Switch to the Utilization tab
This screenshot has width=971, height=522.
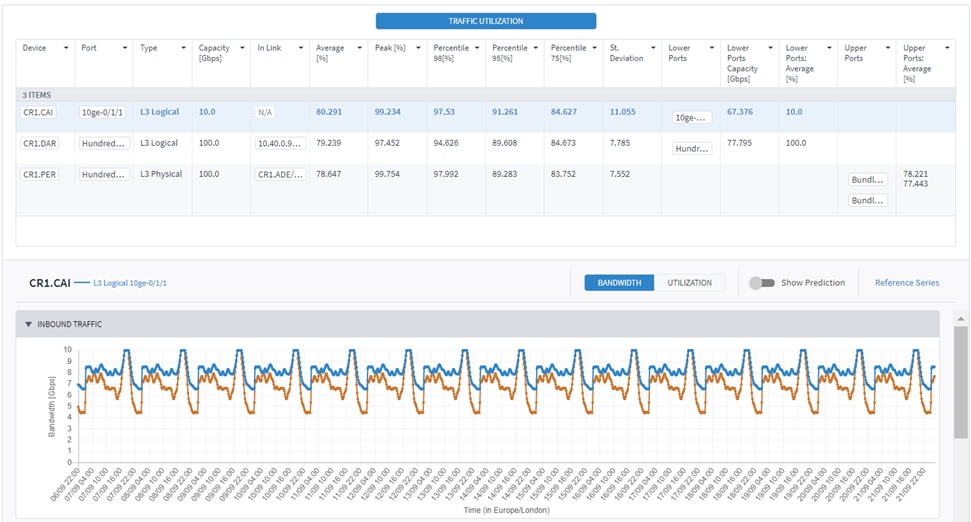[690, 283]
